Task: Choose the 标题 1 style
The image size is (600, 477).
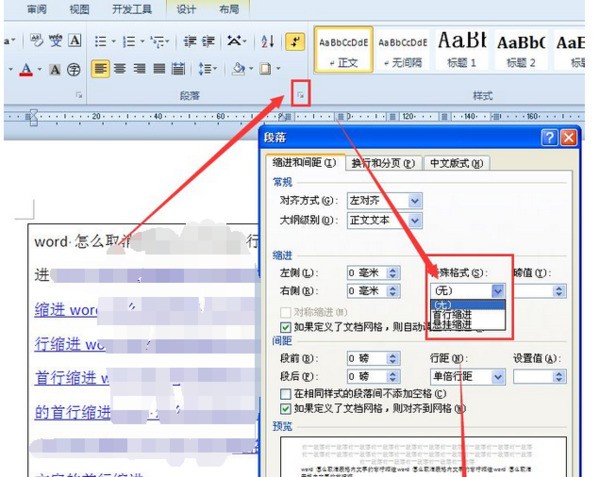Action: [x=462, y=48]
